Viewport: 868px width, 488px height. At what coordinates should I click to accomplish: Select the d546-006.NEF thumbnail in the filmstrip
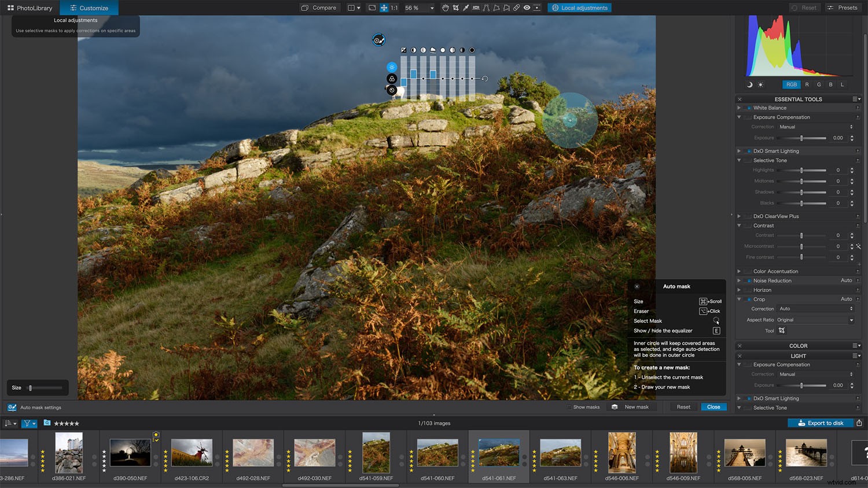click(x=621, y=453)
